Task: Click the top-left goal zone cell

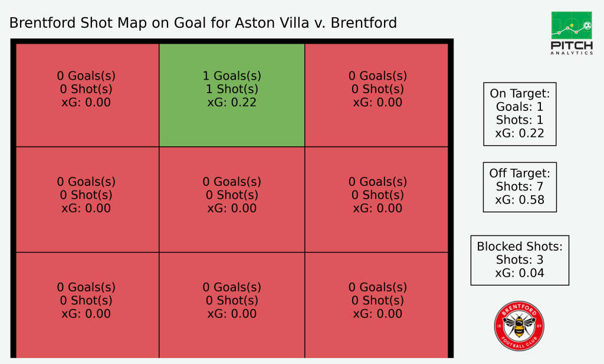Action: 87,95
